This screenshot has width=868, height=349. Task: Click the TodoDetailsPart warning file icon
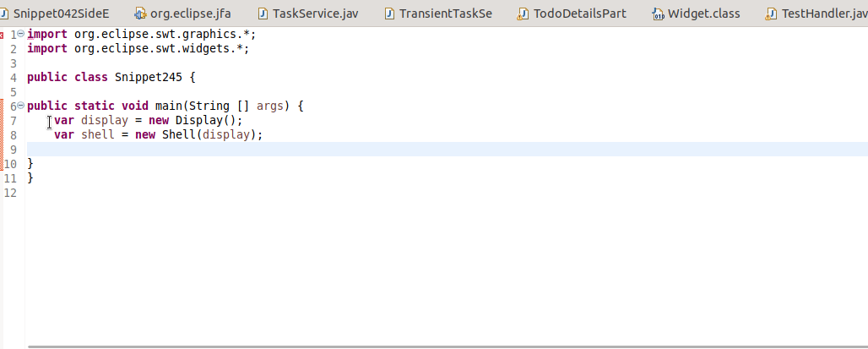[522, 14]
